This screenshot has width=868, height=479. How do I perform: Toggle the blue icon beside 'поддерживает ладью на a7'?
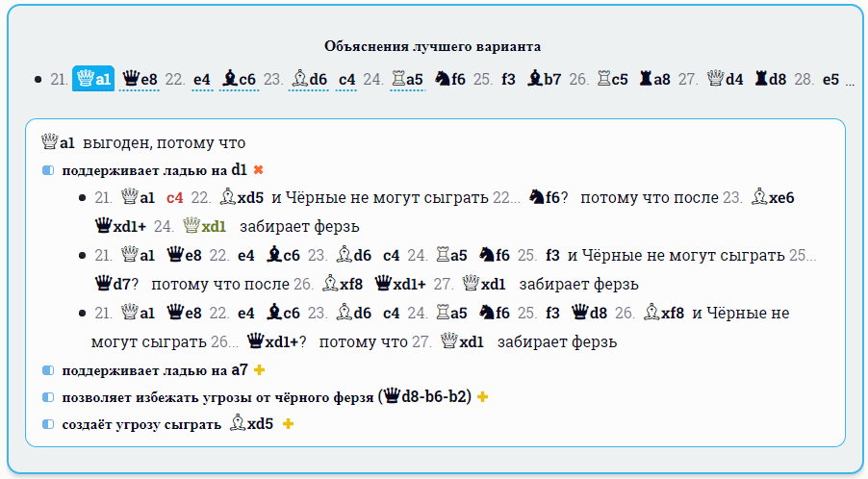[x=49, y=370]
